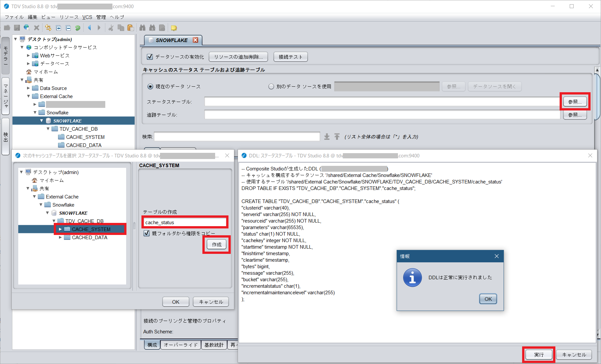Viewport: 601px width, 364px height.
Task: Toggle the データソースの有効化 checkbox
Action: click(x=150, y=57)
